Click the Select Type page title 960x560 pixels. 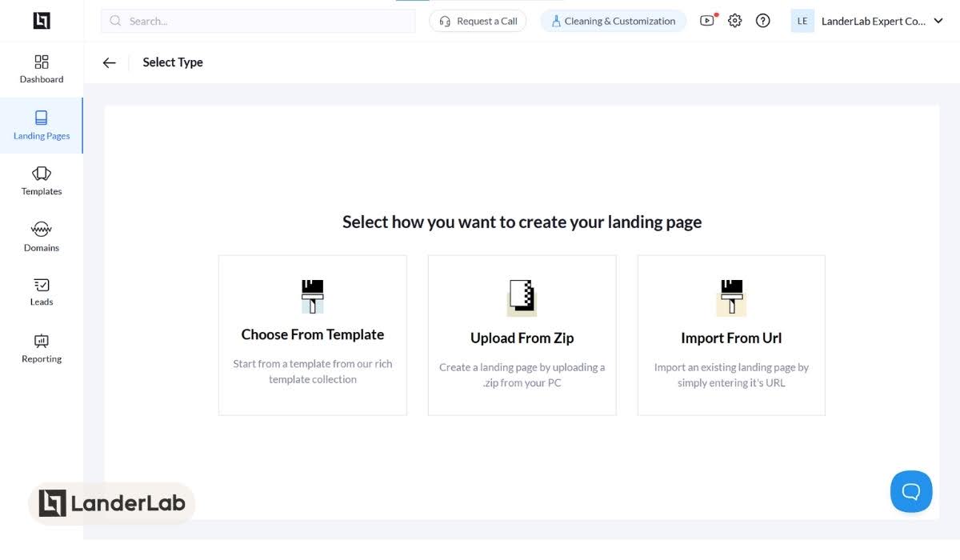coord(173,62)
